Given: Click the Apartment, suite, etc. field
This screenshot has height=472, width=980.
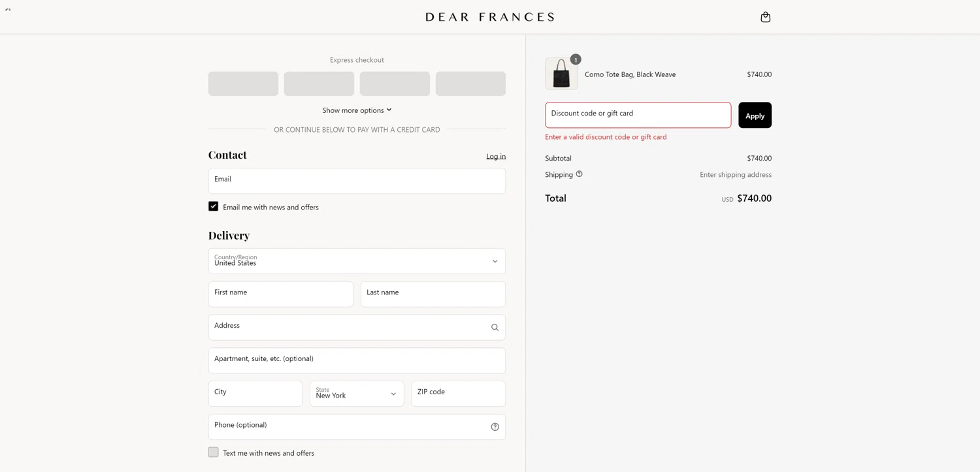Looking at the screenshot, I should point(357,360).
